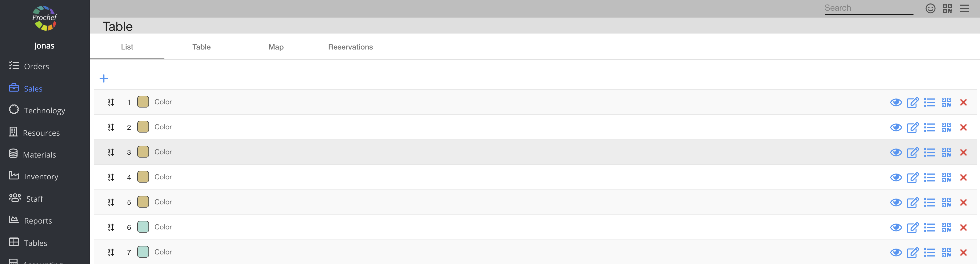Open the edit icon for table 1
The width and height of the screenshot is (980, 264).
click(x=912, y=103)
